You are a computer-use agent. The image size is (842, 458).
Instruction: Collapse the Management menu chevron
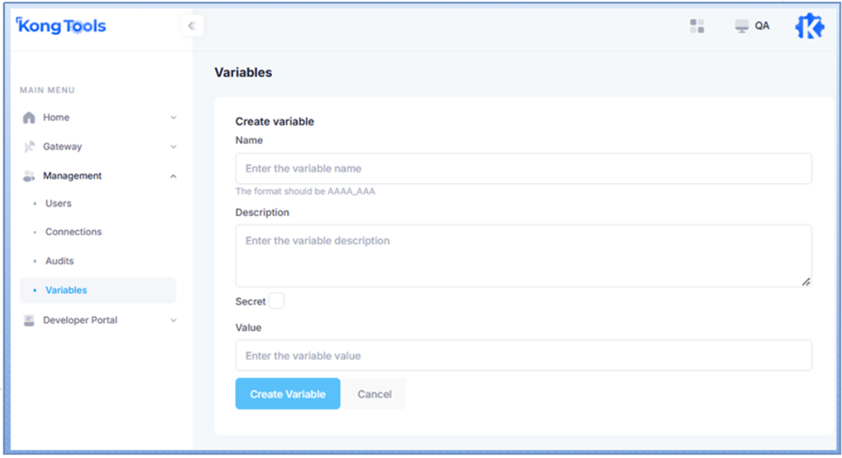(173, 176)
